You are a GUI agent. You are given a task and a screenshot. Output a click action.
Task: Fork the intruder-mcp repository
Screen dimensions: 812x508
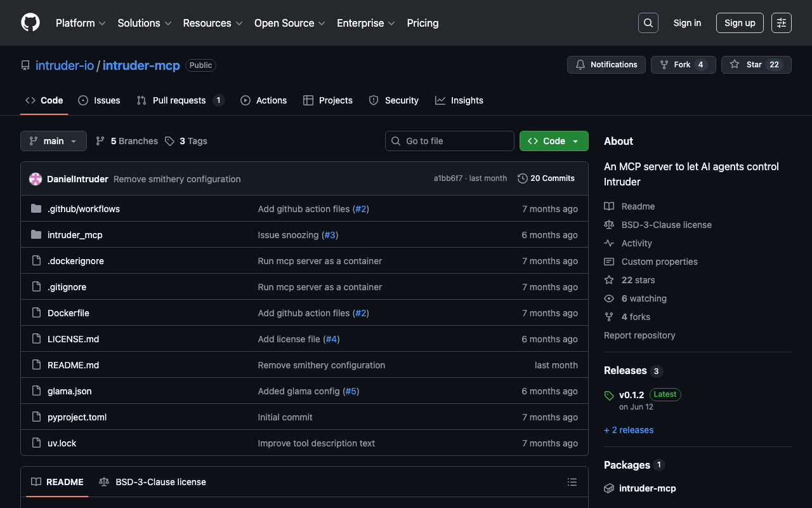[x=675, y=65]
